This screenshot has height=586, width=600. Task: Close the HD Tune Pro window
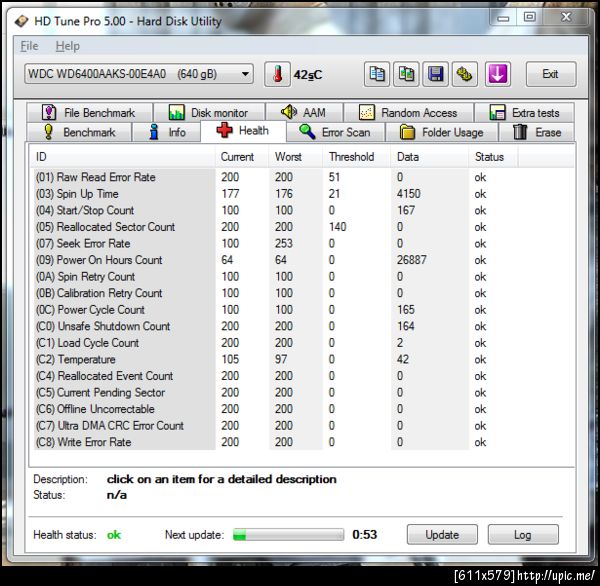[566, 17]
